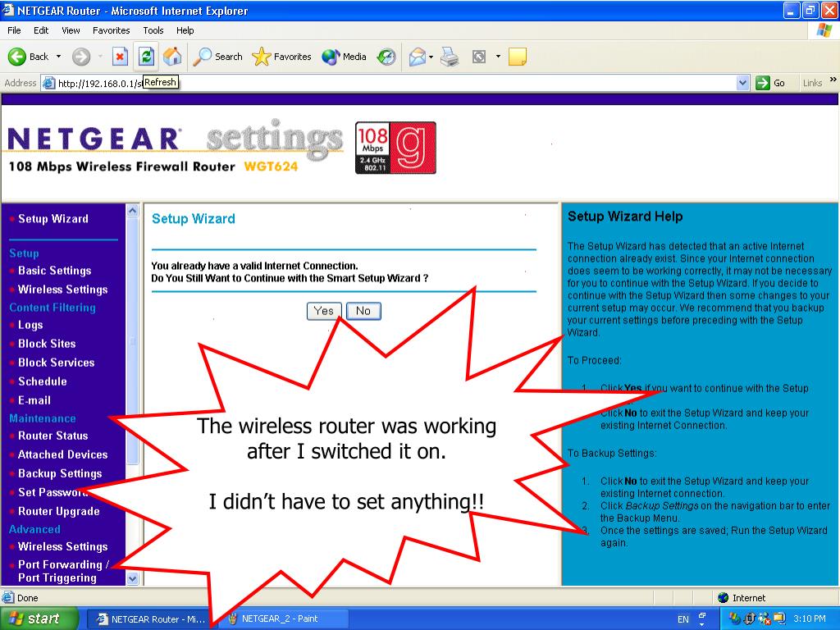The height and width of the screenshot is (630, 840).
Task: Open the View menu
Action: 71,30
